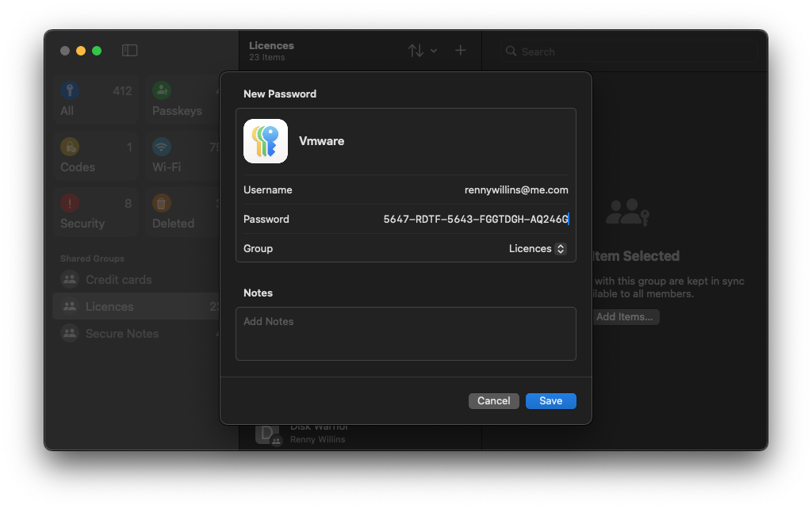Open the Passkeys category
This screenshot has width=812, height=509.
(x=183, y=99)
